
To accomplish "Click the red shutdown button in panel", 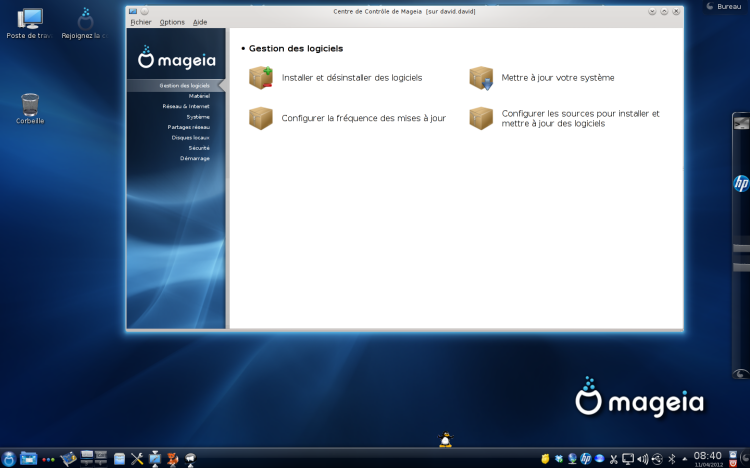I will [x=733, y=463].
